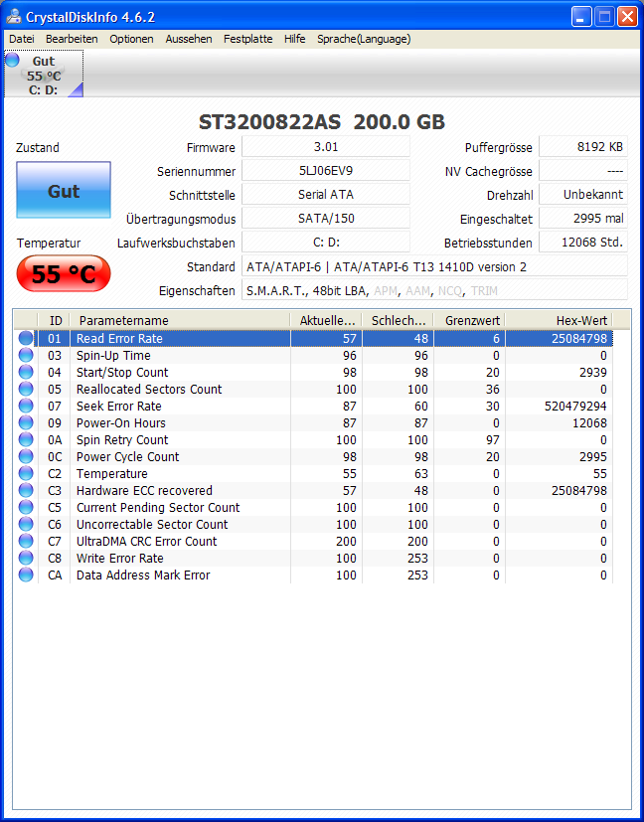644x822 pixels.
Task: Click the ID column header
Action: click(54, 320)
